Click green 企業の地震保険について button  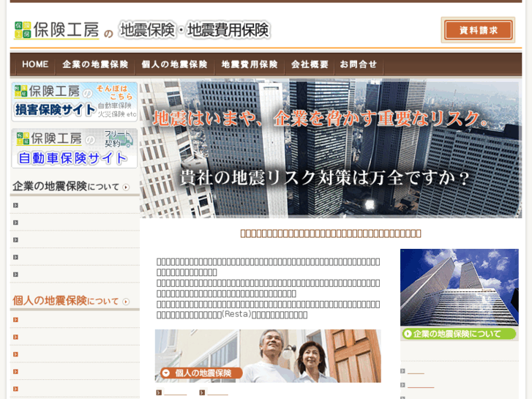click(460, 334)
